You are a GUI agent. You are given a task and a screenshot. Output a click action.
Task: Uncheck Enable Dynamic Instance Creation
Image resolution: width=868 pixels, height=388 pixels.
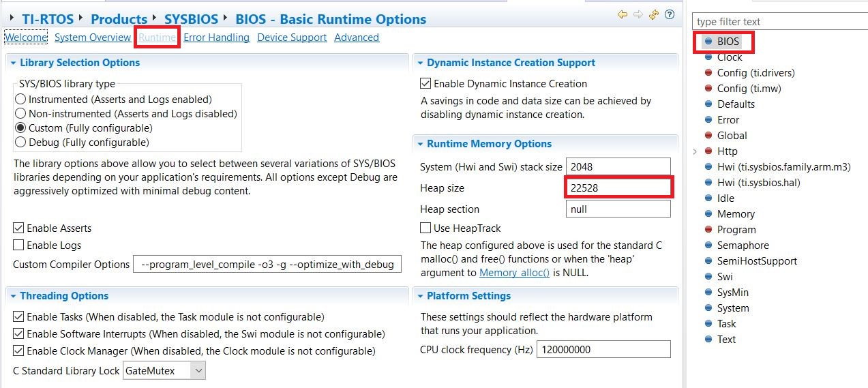pos(426,84)
